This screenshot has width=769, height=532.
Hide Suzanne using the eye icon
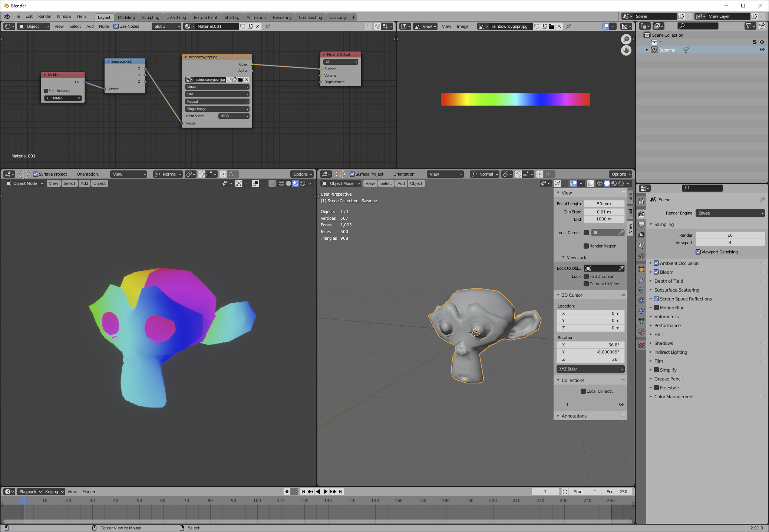(762, 50)
